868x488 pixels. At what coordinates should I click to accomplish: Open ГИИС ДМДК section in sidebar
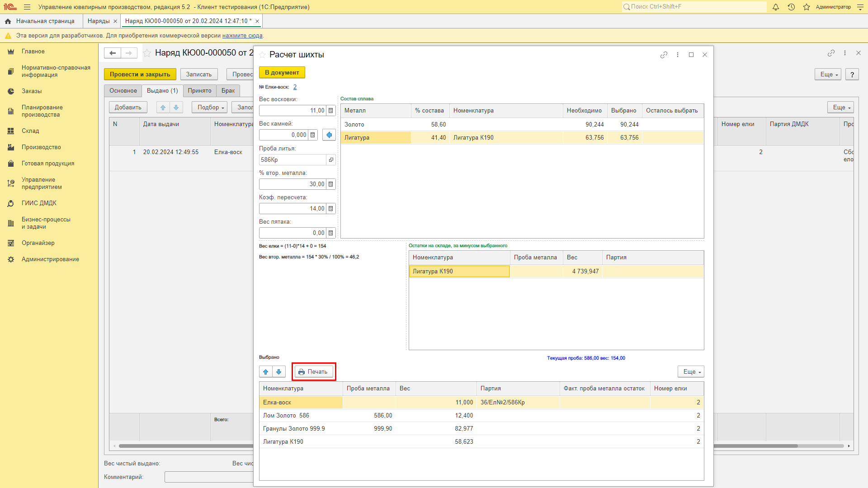(x=39, y=203)
